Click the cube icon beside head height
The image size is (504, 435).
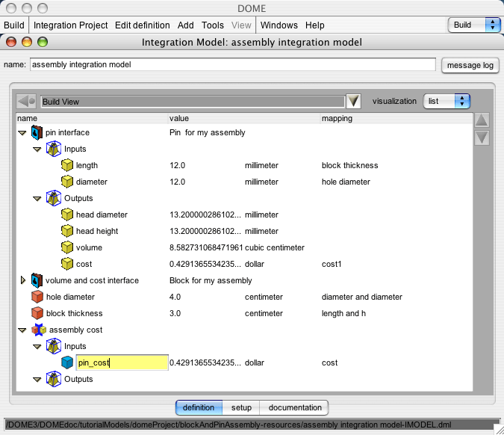67,231
